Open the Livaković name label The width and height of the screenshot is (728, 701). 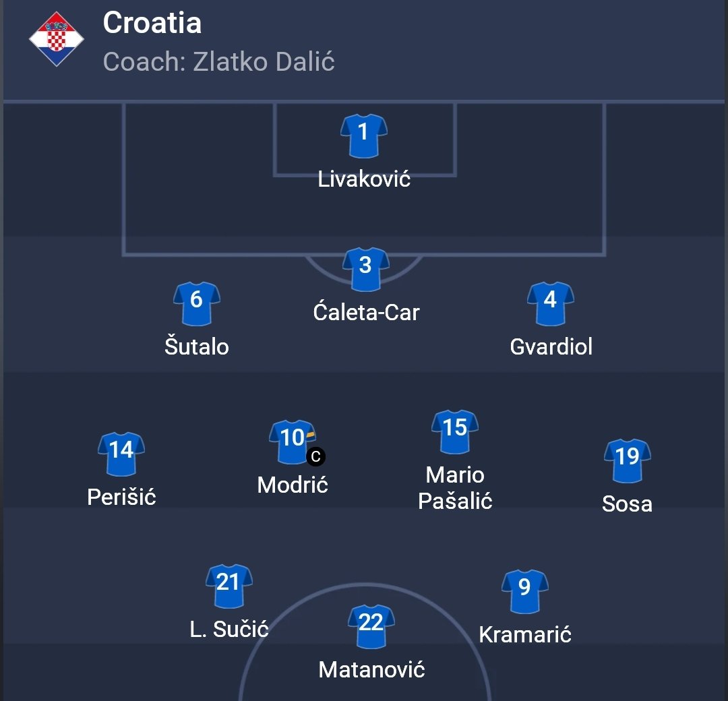[x=364, y=179]
